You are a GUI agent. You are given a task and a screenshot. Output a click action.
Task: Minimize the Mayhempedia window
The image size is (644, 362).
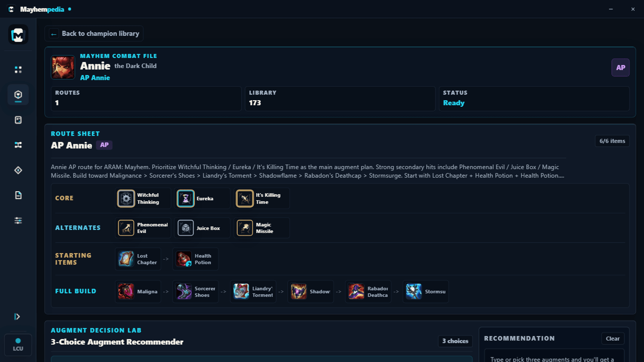tap(611, 9)
